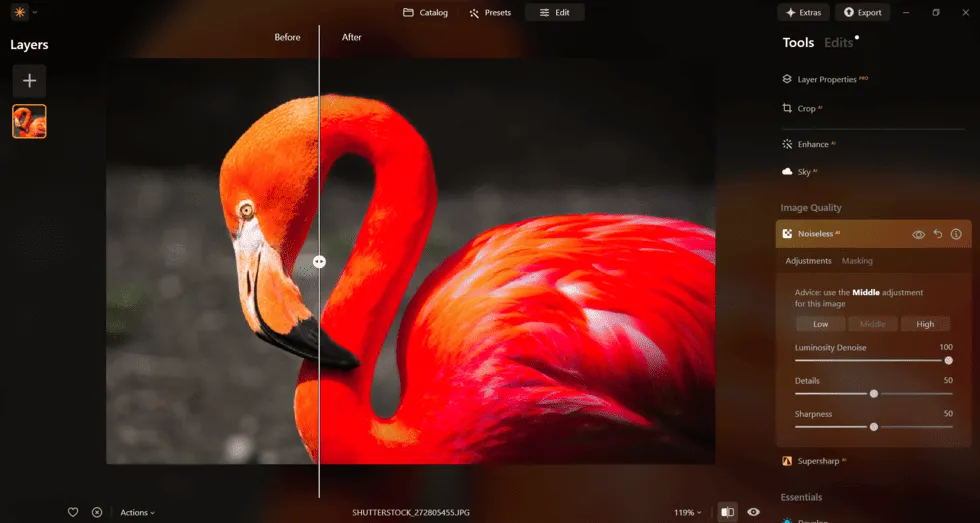Toggle Noiseless effect visibility eye
The height and width of the screenshot is (523, 980).
(918, 234)
